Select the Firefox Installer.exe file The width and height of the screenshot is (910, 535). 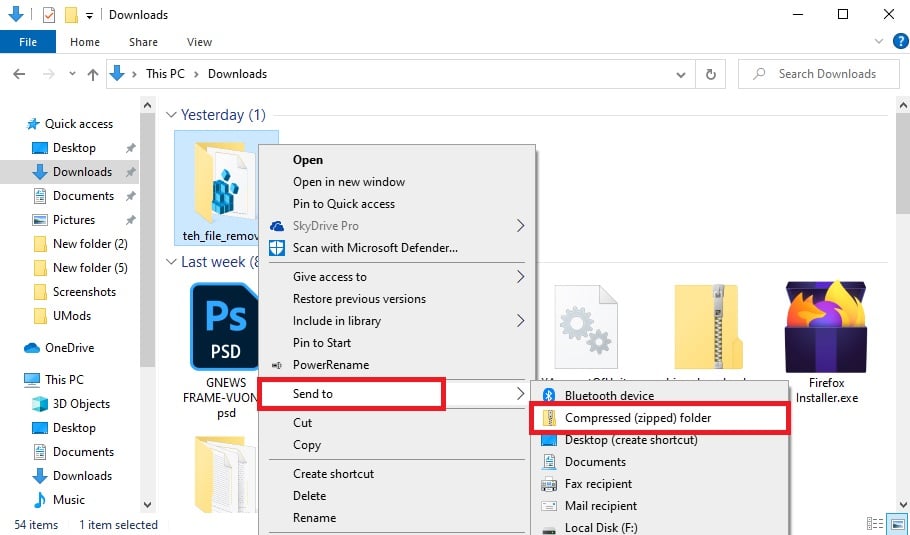(x=826, y=342)
